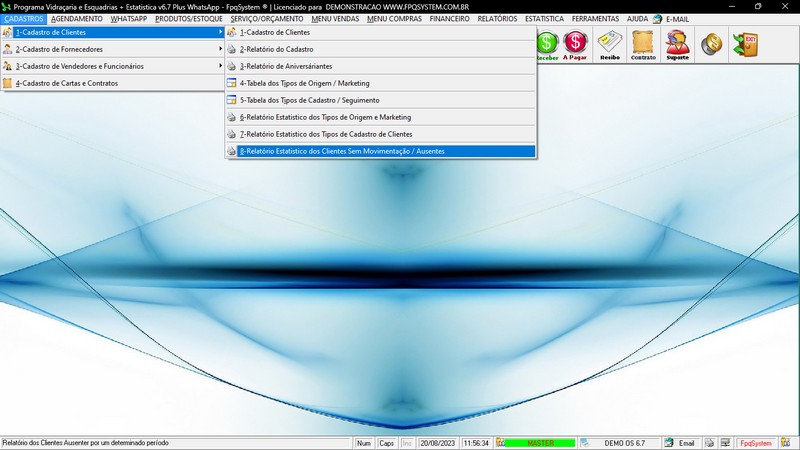Click the gold coin toolbar icon
The width and height of the screenshot is (800, 450).
click(712, 45)
